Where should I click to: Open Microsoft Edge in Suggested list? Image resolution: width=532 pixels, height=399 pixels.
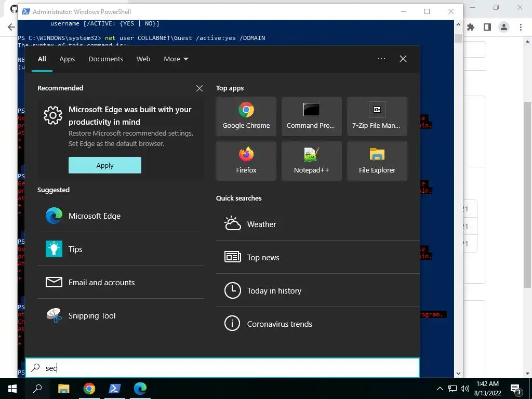[121, 216]
